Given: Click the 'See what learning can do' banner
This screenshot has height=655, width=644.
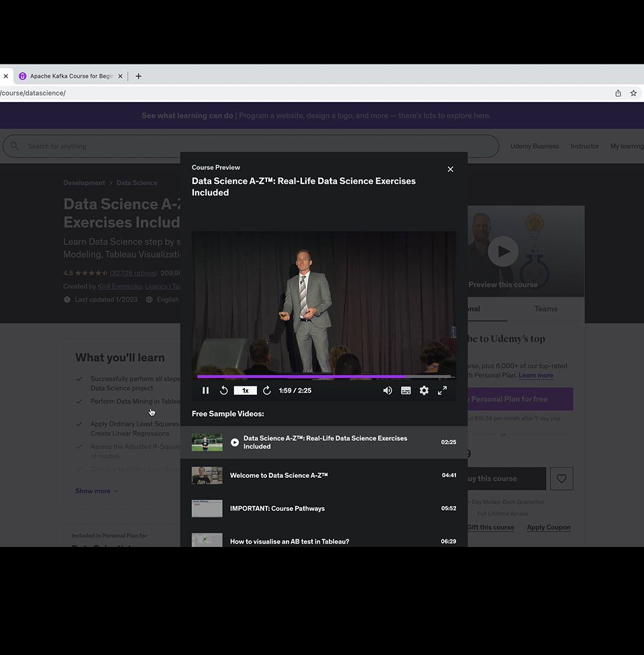Looking at the screenshot, I should click(x=316, y=115).
